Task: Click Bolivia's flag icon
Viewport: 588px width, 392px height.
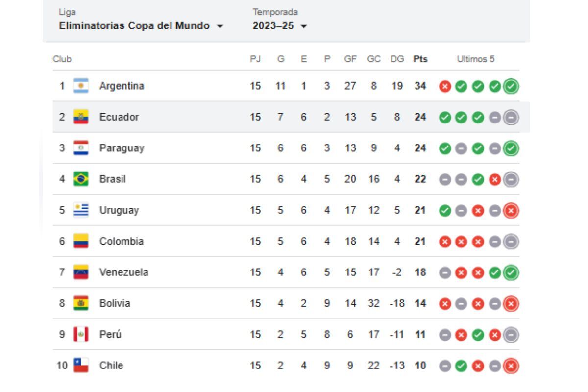Action: point(81,303)
